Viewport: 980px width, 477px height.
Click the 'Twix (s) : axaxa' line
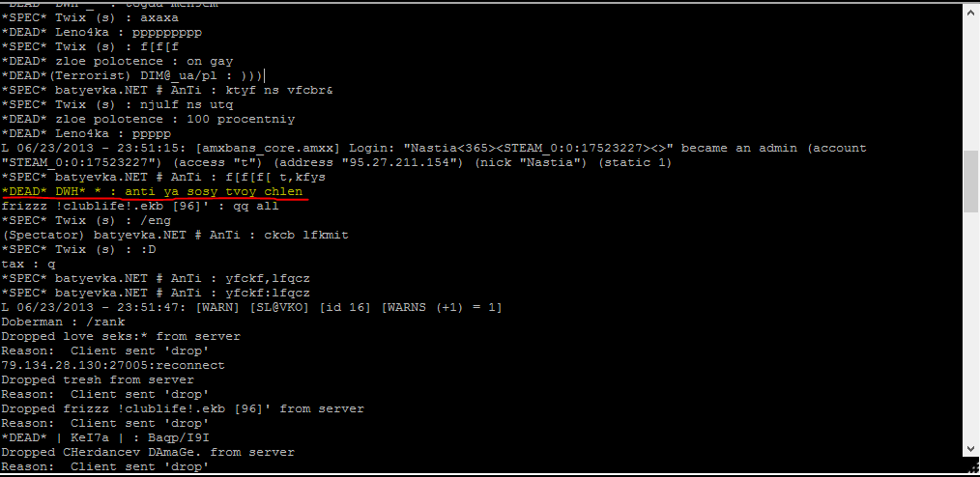pos(90,17)
